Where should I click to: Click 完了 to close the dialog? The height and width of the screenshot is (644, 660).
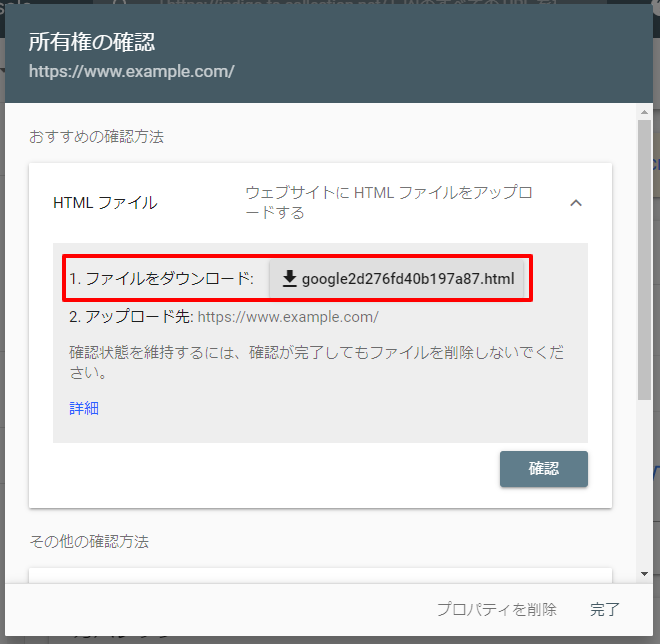(x=605, y=609)
